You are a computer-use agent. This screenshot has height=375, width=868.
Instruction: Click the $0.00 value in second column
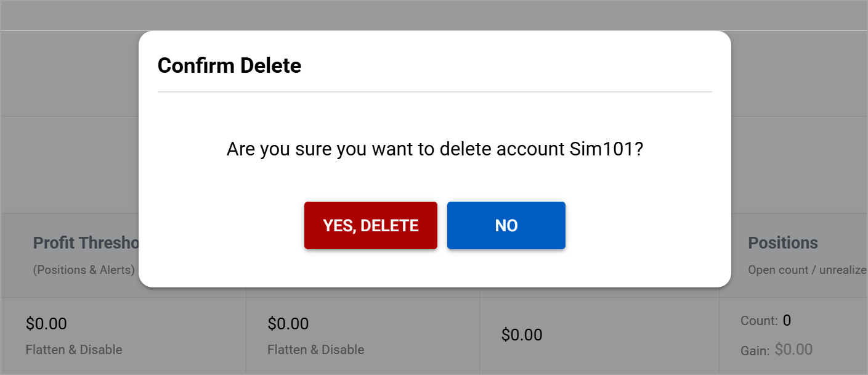(288, 324)
